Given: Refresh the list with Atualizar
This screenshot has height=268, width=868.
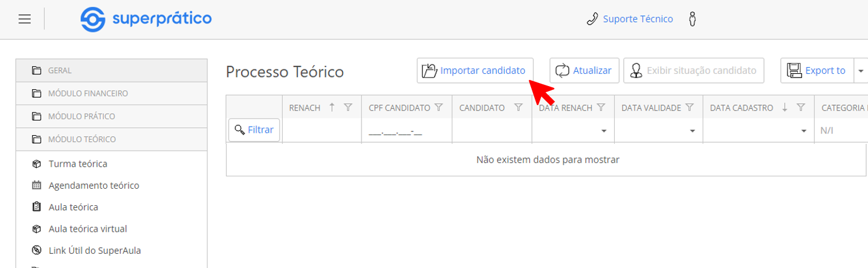Looking at the screenshot, I should tap(583, 71).
